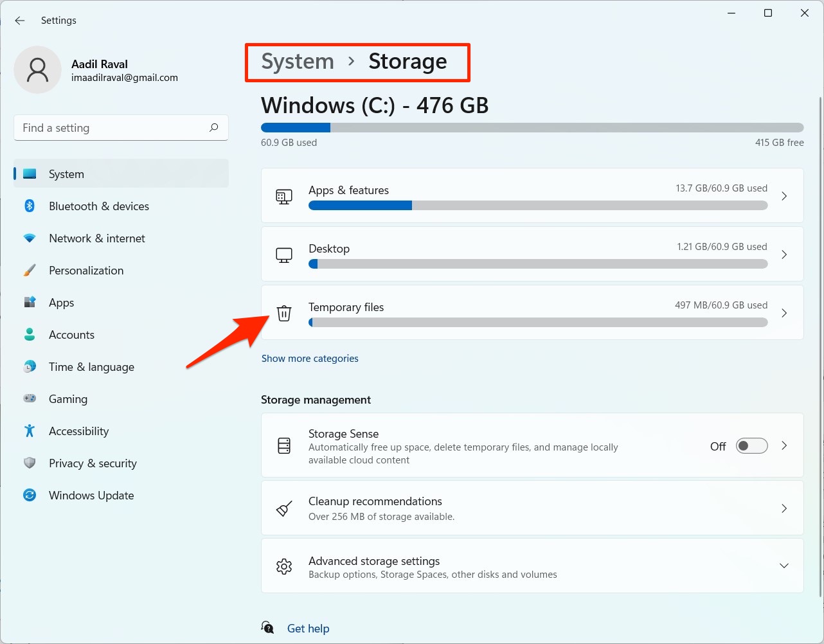Screen dimensions: 824x644
Task: Turn on the Storage Sense toggle
Action: (x=751, y=446)
